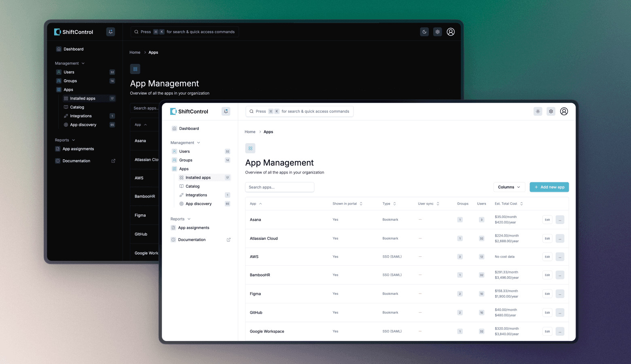Click Home breadcrumb in the light window
This screenshot has width=631, height=364.
click(x=250, y=132)
